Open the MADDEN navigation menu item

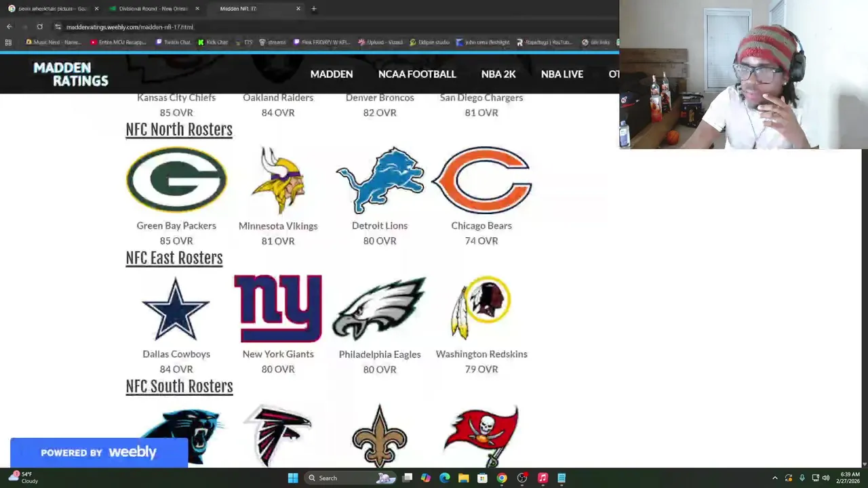[332, 74]
